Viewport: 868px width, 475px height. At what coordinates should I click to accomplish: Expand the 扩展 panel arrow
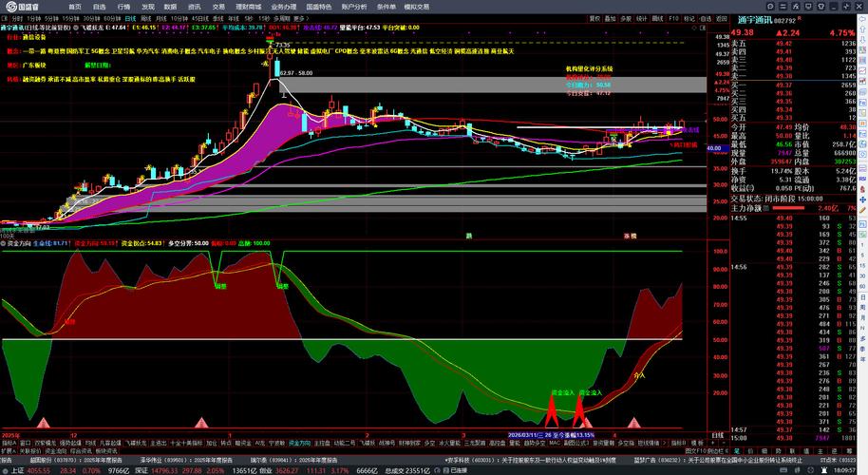click(7, 451)
